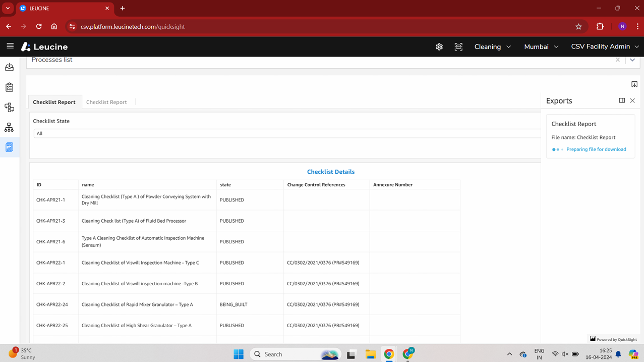Click the PUBLISHED state in CHK-APR22-2 row
The height and width of the screenshot is (362, 644).
pyautogui.click(x=232, y=284)
